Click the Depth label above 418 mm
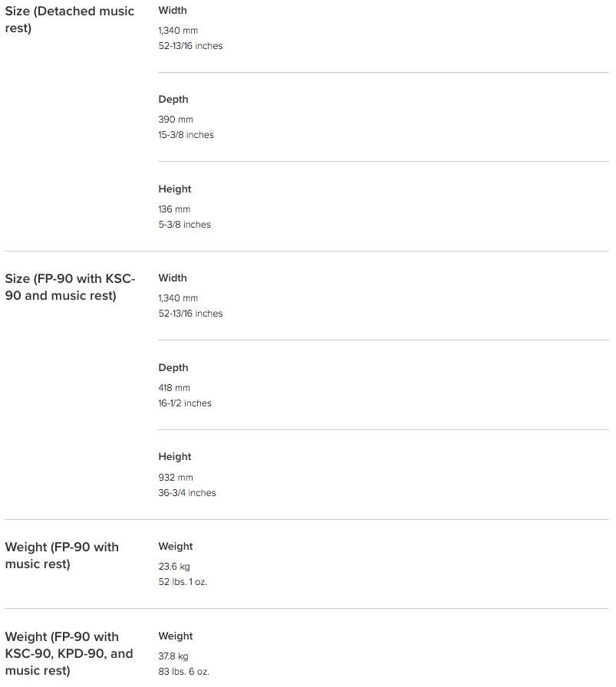This screenshot has width=616, height=687. [x=173, y=368]
